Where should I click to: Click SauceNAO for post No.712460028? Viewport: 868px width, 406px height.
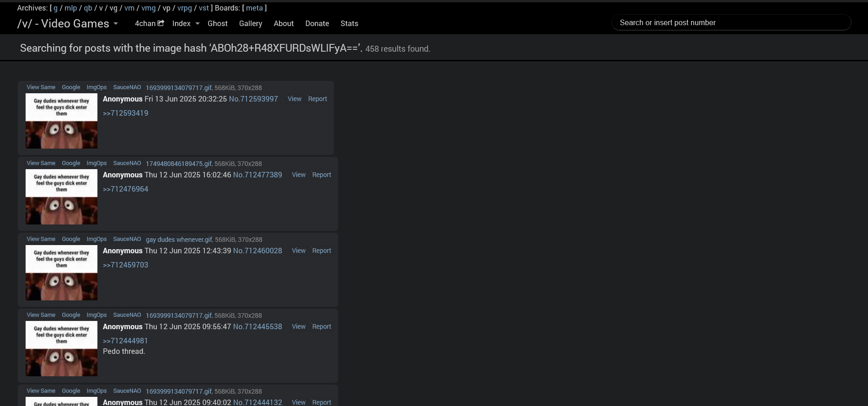coord(127,239)
